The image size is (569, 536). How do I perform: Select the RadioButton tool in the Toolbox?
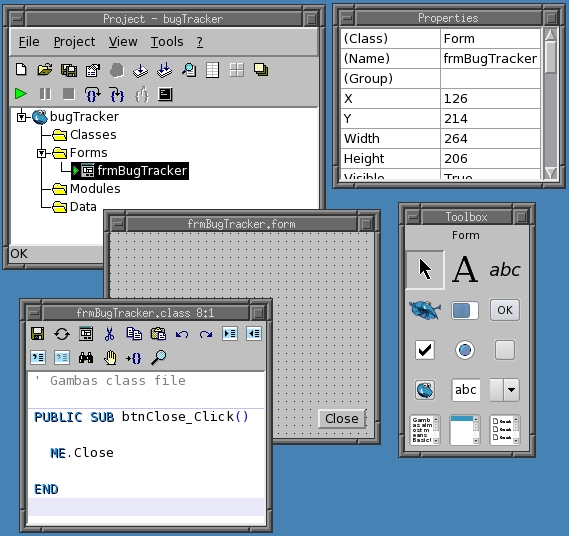[465, 350]
